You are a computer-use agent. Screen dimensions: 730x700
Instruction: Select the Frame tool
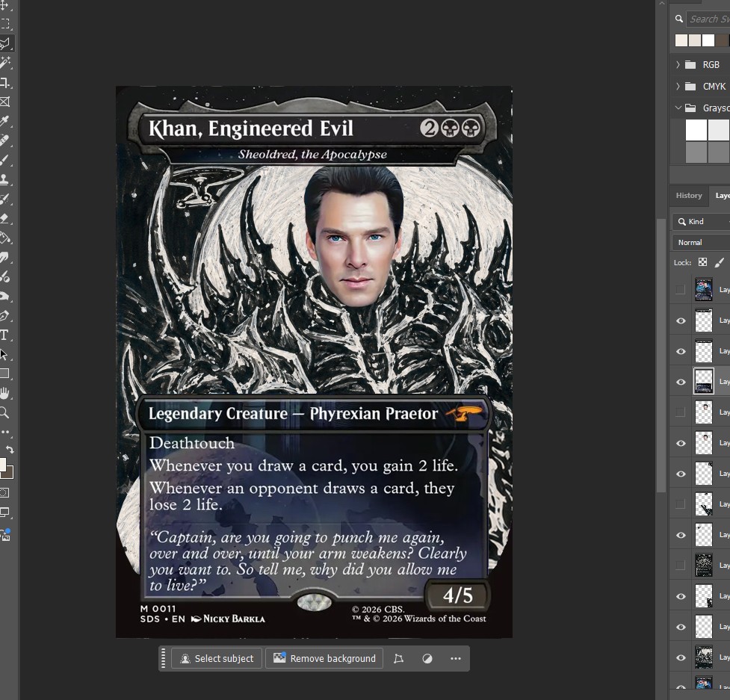click(x=4, y=102)
